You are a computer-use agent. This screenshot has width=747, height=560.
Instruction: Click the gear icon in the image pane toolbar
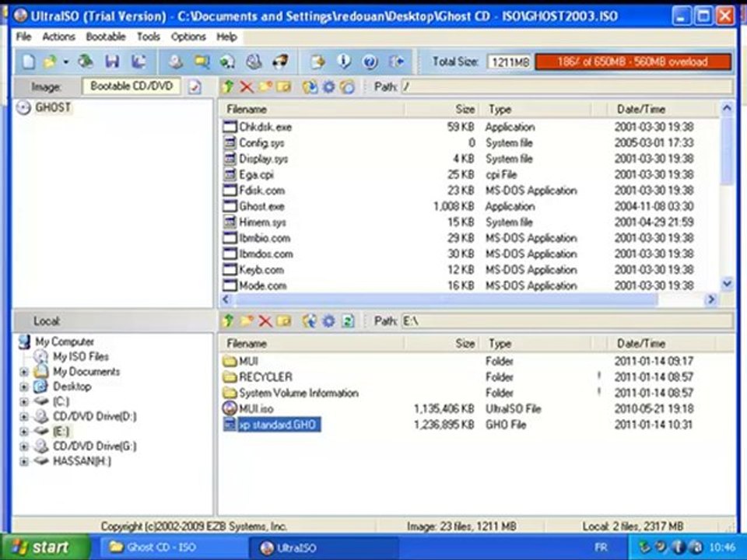click(328, 86)
